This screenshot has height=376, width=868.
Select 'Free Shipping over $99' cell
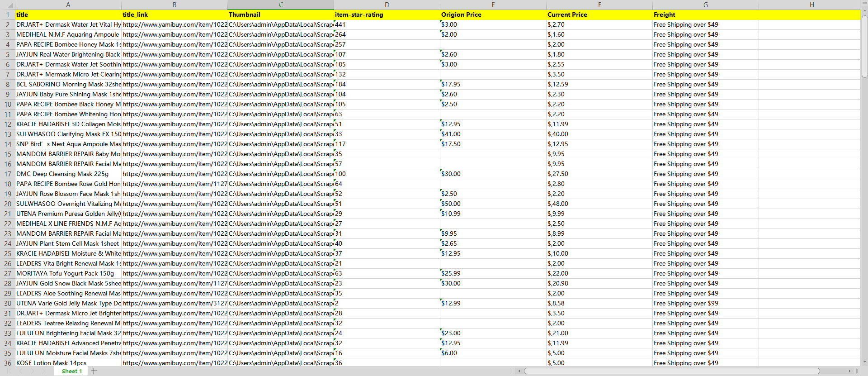coord(706,303)
